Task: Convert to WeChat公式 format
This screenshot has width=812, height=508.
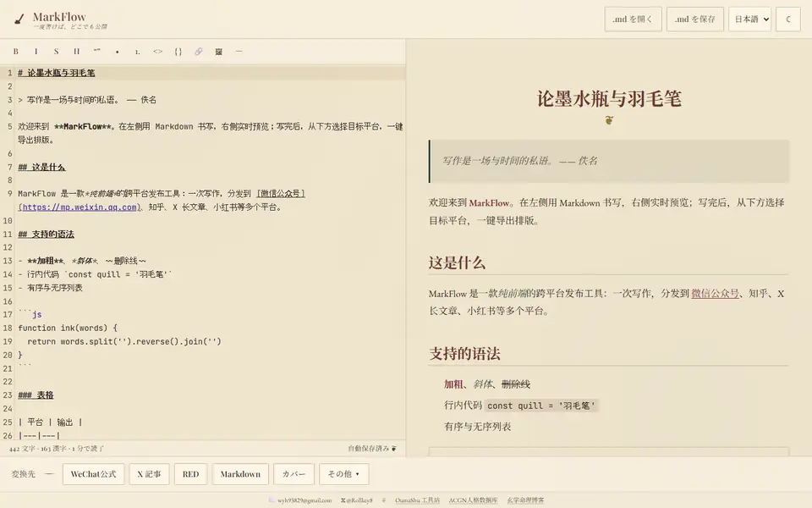Action: (x=93, y=474)
